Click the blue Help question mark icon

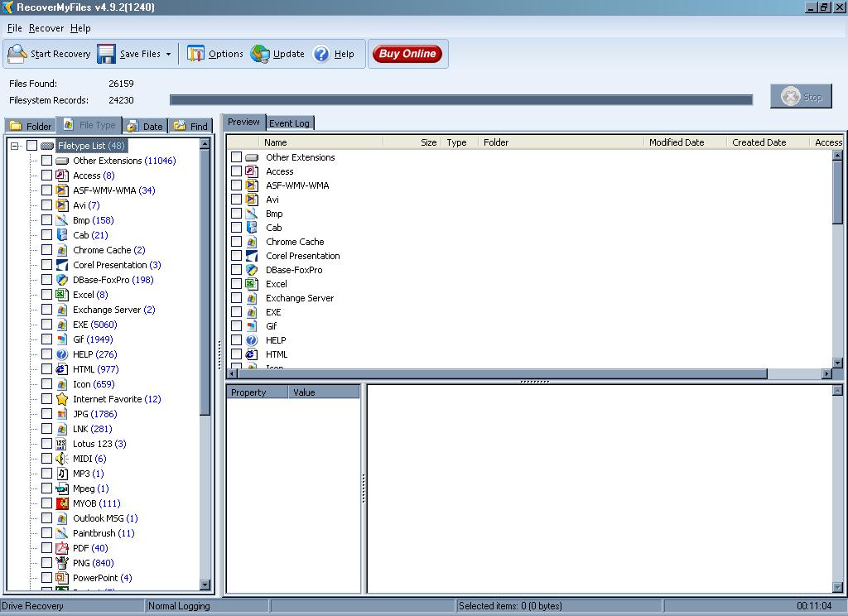(x=321, y=54)
